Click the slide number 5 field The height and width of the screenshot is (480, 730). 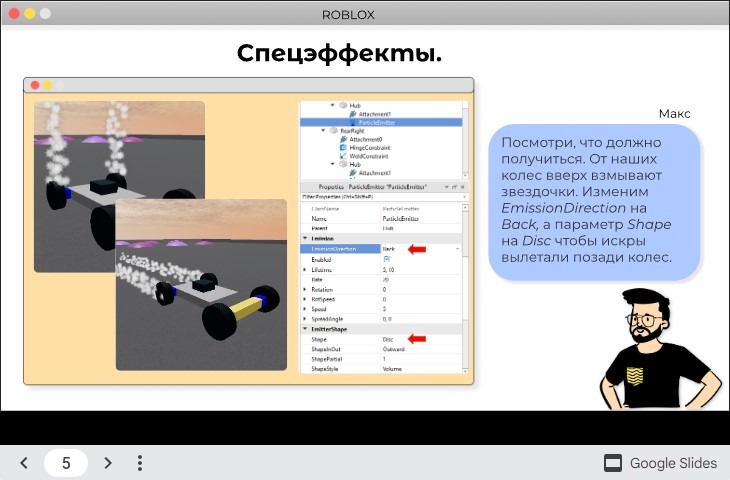(x=66, y=463)
